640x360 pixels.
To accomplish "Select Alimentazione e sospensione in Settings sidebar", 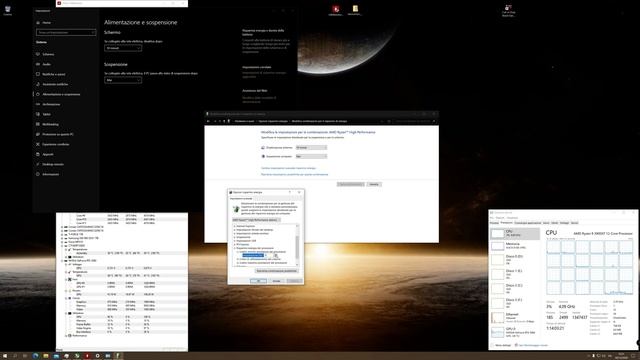I will pos(61,94).
